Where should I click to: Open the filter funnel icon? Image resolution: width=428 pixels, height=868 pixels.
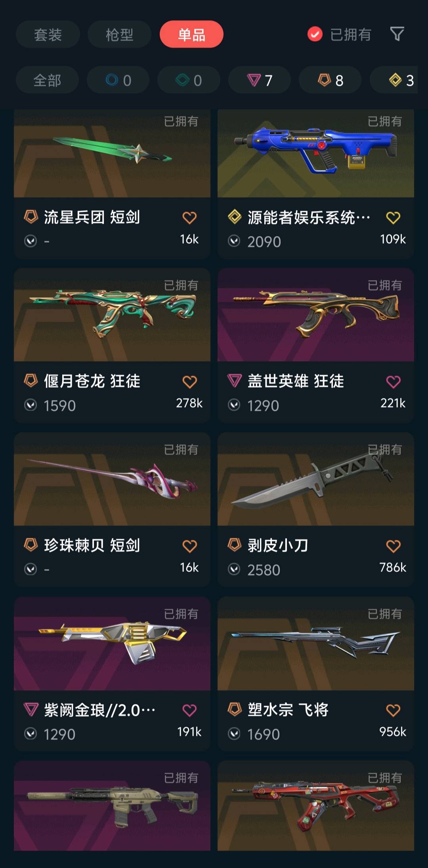point(397,34)
